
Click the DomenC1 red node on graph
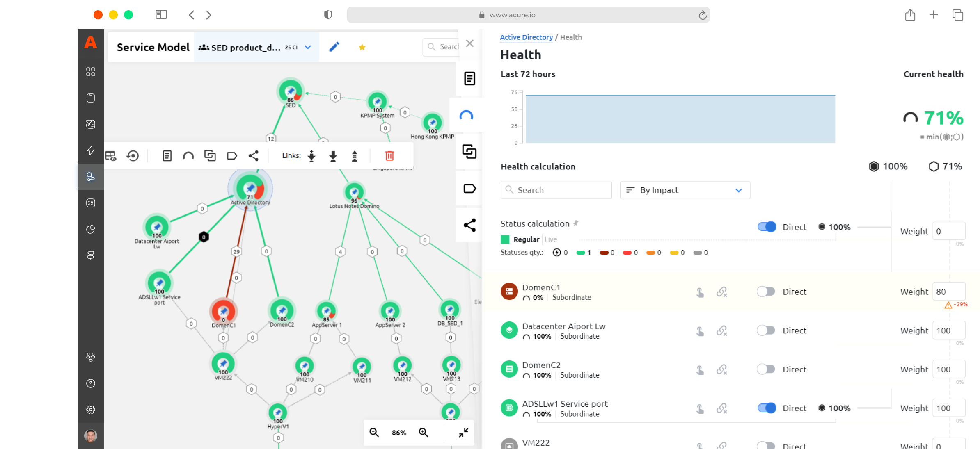(223, 311)
